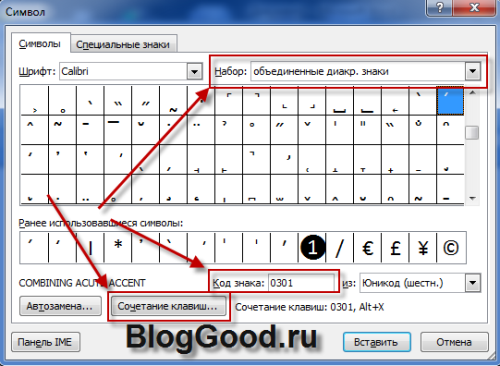Pick the combining grave accent beside the selected cell
Viewport: 500px width, 366px height.
click(422, 101)
